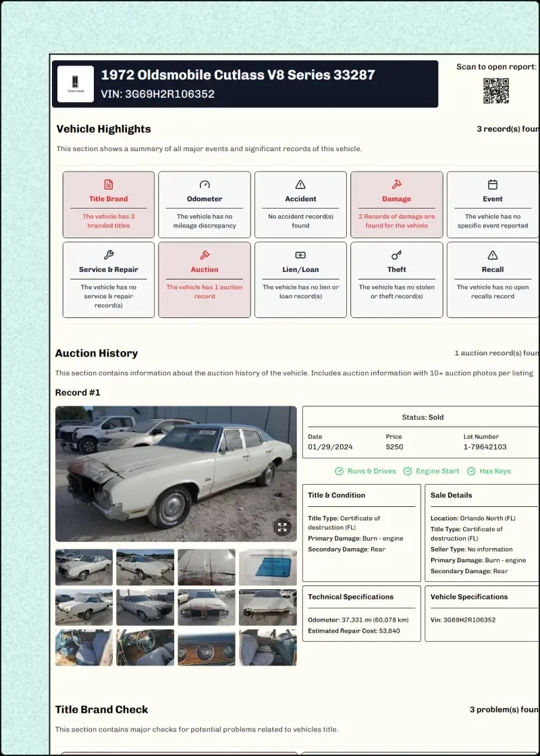
Task: Click the lot number 1-79642103
Action: (x=485, y=447)
